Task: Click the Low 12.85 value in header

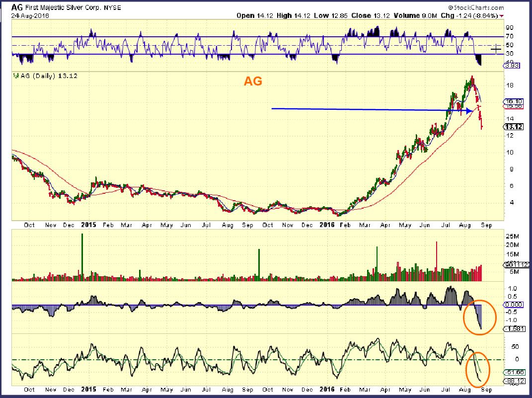Action: [330, 15]
